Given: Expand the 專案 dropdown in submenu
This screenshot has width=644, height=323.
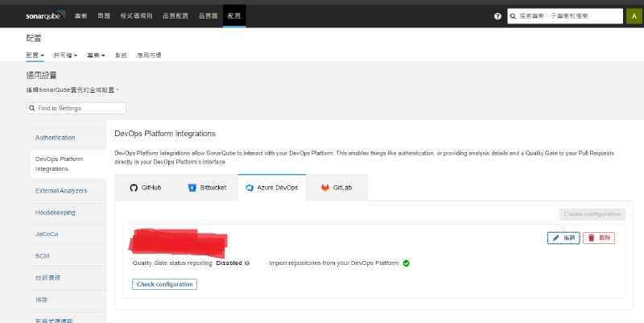Looking at the screenshot, I should click(97, 55).
